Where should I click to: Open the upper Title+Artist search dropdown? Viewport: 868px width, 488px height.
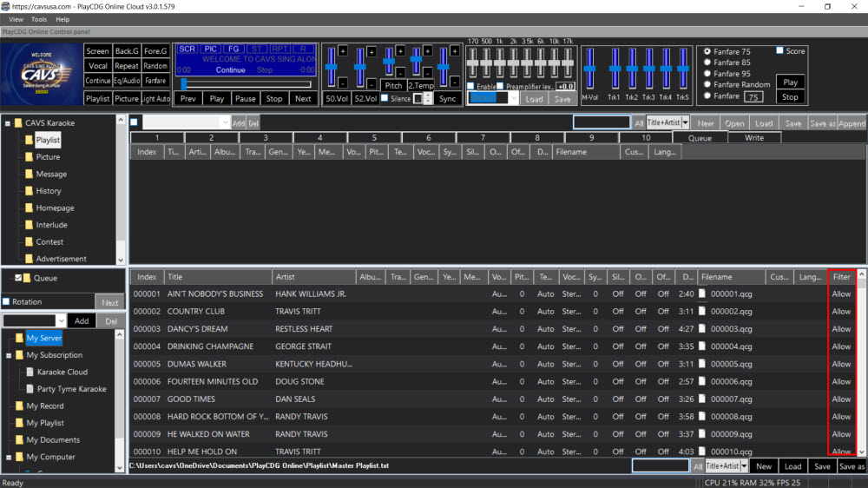pyautogui.click(x=686, y=123)
